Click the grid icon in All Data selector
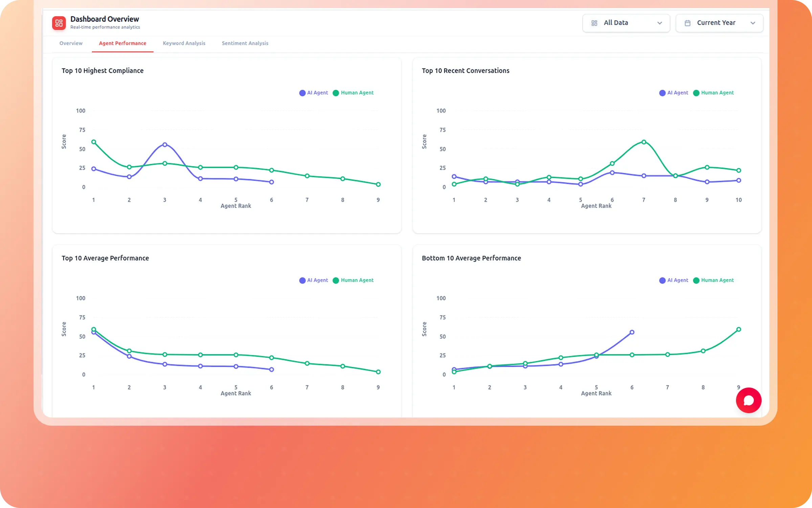The image size is (812, 508). point(594,23)
